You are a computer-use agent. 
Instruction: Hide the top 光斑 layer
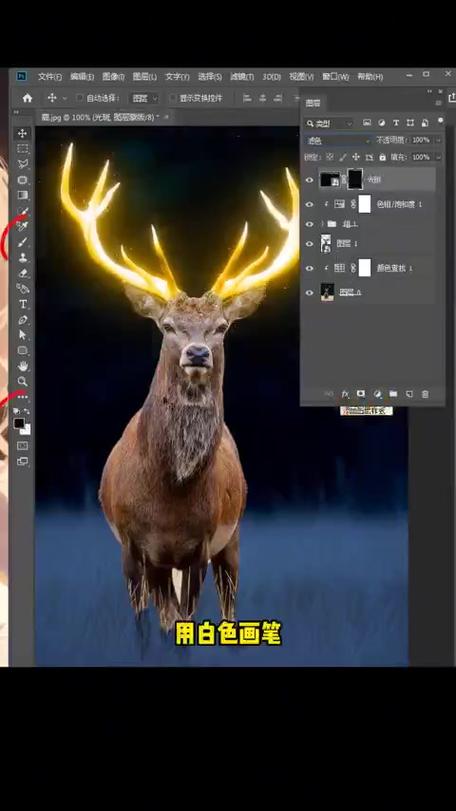(309, 179)
